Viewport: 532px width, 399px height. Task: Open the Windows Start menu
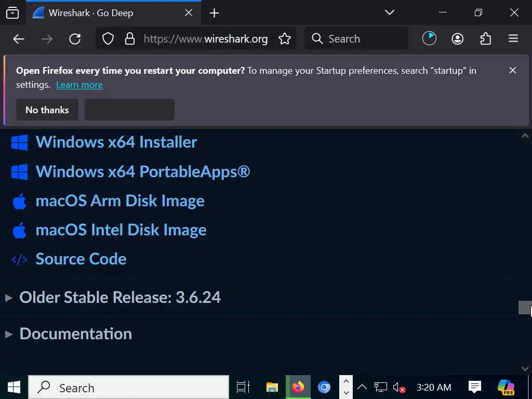point(14,387)
